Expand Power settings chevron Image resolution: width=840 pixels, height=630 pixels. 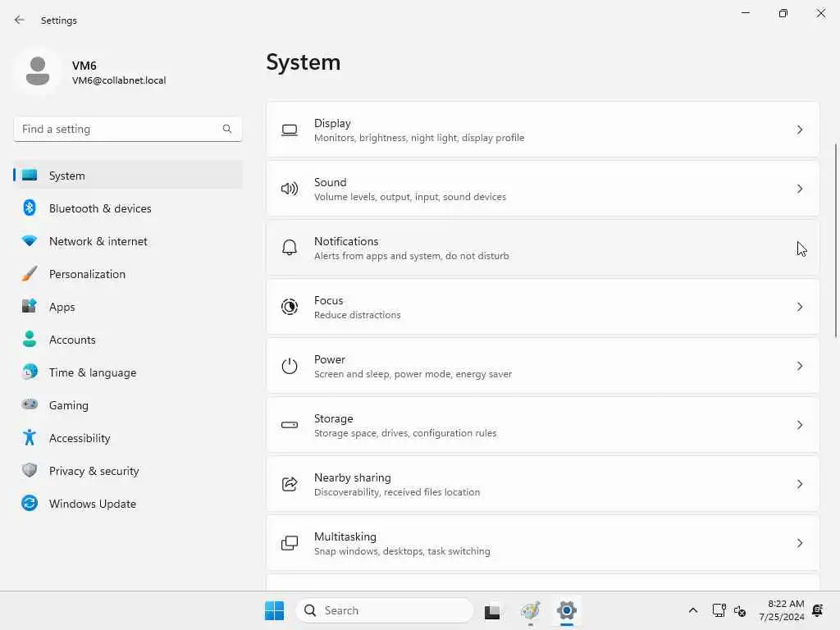799,366
